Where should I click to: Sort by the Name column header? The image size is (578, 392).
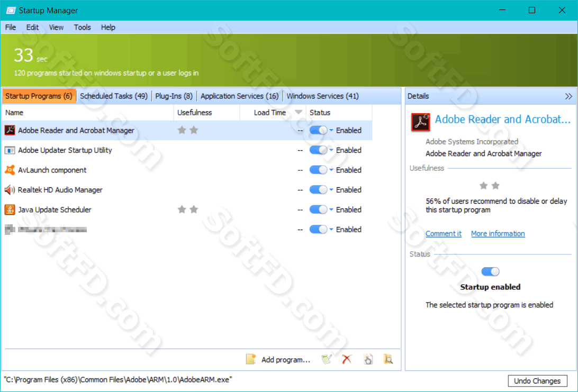88,112
